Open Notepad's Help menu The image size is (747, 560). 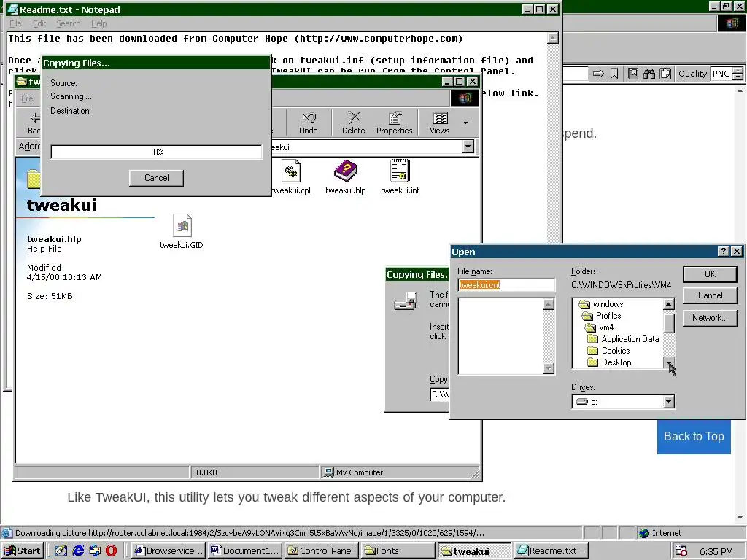tap(98, 23)
